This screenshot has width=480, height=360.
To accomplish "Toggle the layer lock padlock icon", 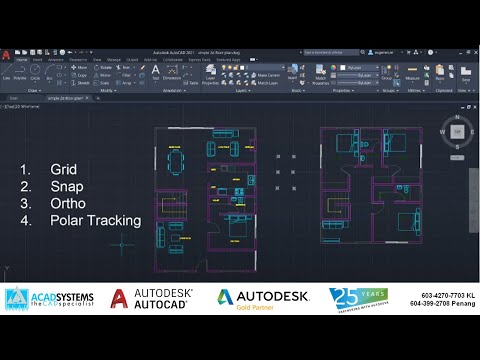I will pos(236,67).
